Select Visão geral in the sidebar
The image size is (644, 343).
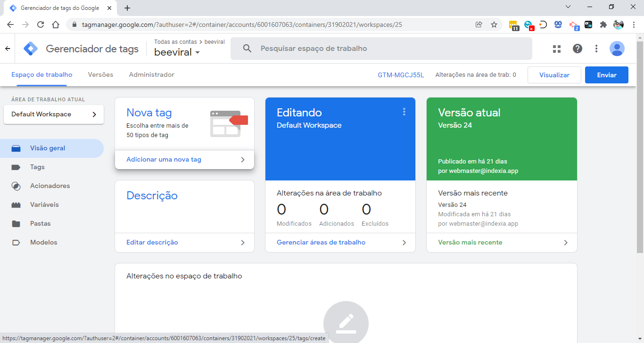click(x=52, y=148)
